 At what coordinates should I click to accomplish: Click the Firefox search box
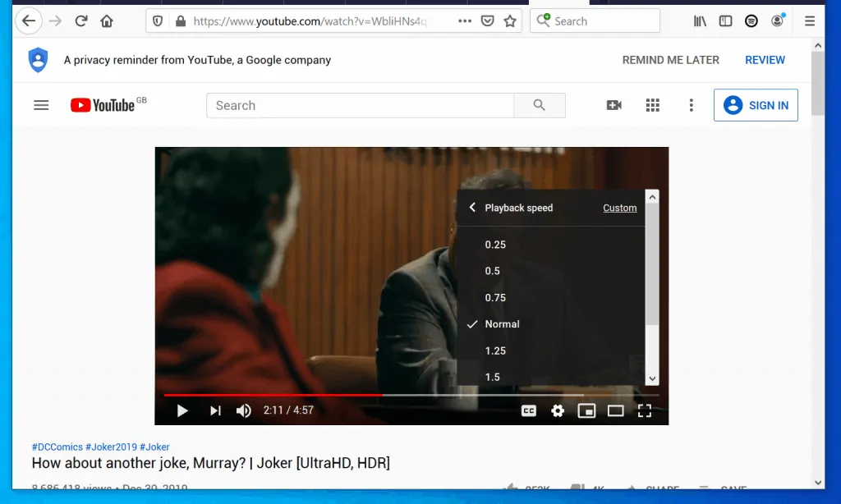click(x=595, y=21)
